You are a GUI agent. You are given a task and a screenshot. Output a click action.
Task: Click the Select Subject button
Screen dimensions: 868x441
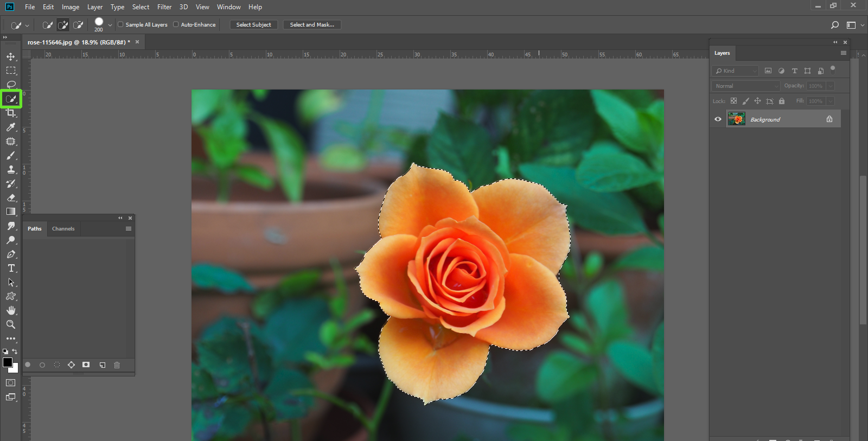[x=253, y=25]
